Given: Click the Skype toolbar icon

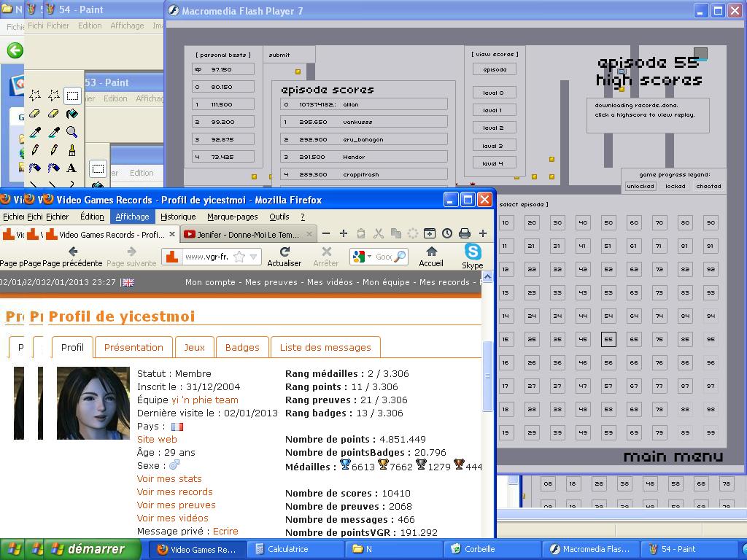Looking at the screenshot, I should (x=473, y=252).
